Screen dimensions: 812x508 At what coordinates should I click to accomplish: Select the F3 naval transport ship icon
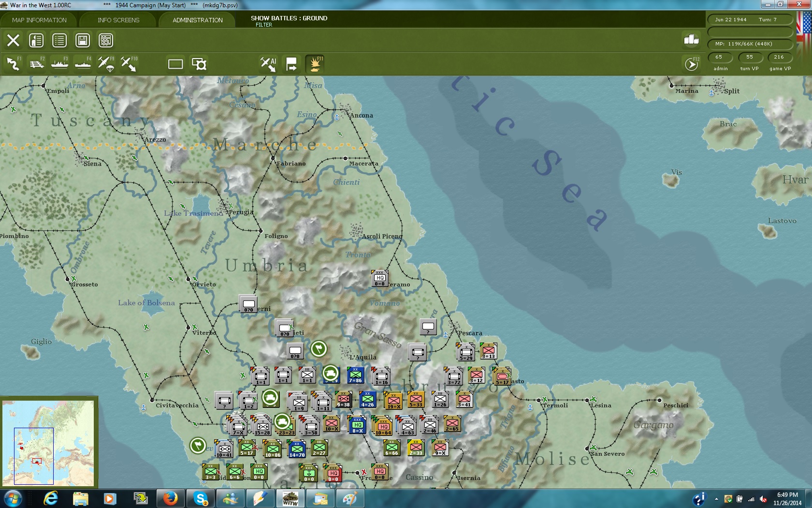(x=60, y=64)
